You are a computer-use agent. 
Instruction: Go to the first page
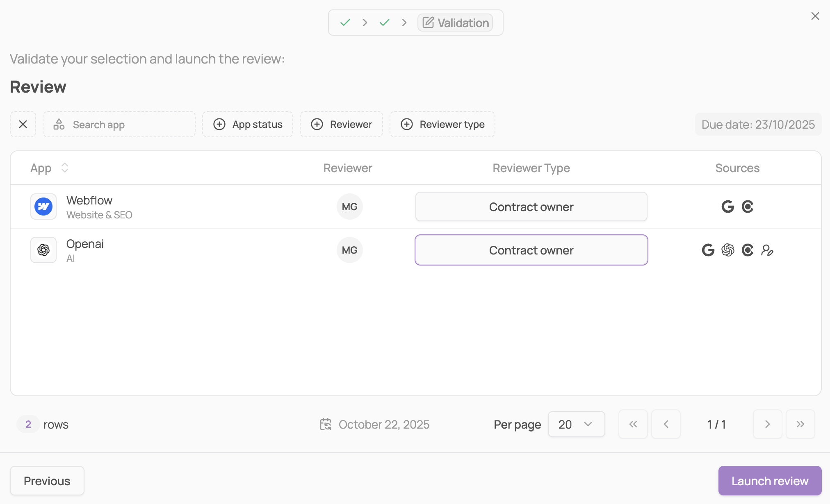pos(633,424)
